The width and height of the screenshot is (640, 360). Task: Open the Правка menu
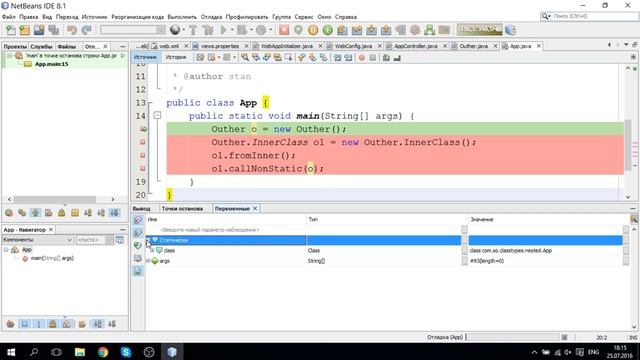(29, 17)
